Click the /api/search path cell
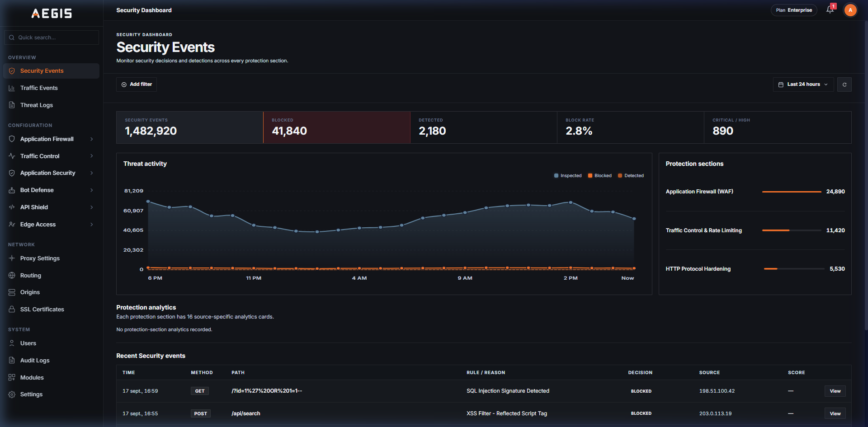 246,414
